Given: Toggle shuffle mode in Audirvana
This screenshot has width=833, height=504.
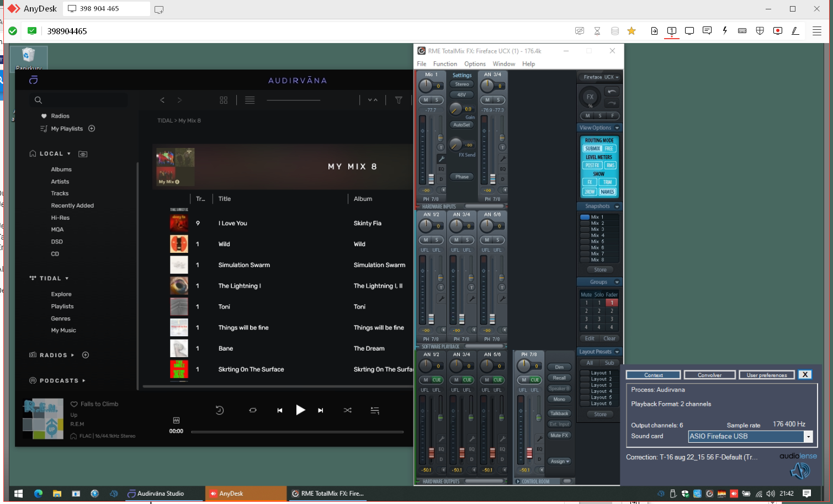Looking at the screenshot, I should pos(347,410).
